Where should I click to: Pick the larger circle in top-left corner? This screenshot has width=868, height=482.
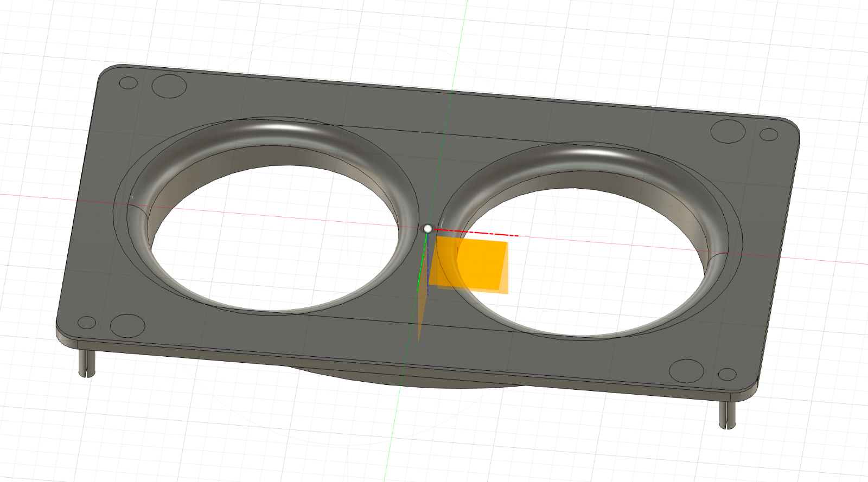[x=169, y=86]
